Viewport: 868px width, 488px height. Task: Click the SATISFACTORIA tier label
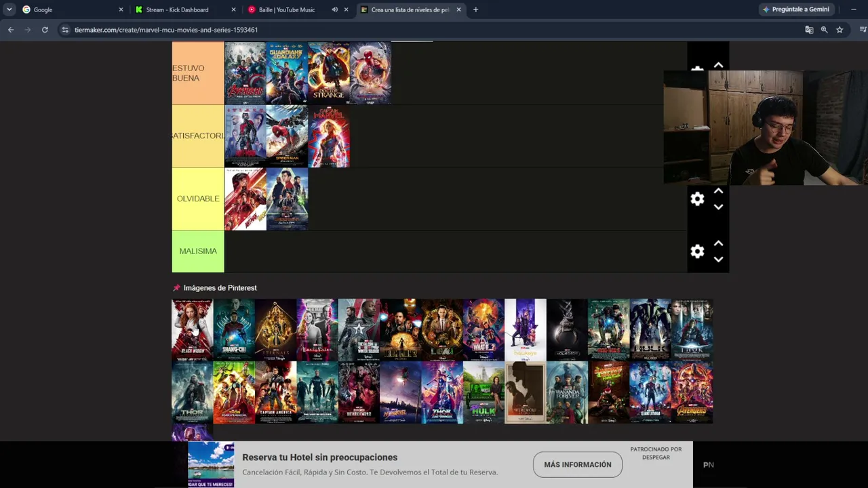[x=198, y=136]
